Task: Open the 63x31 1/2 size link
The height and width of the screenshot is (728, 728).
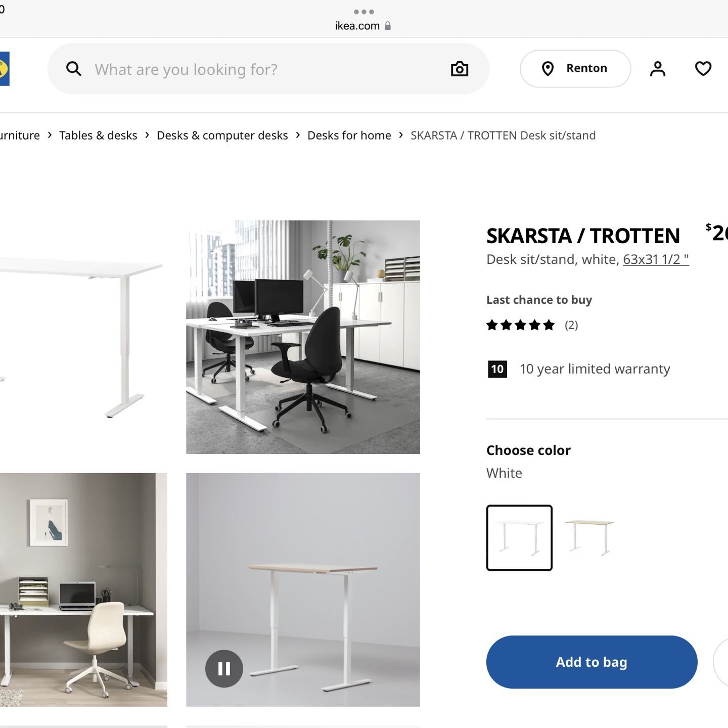Action: point(656,259)
